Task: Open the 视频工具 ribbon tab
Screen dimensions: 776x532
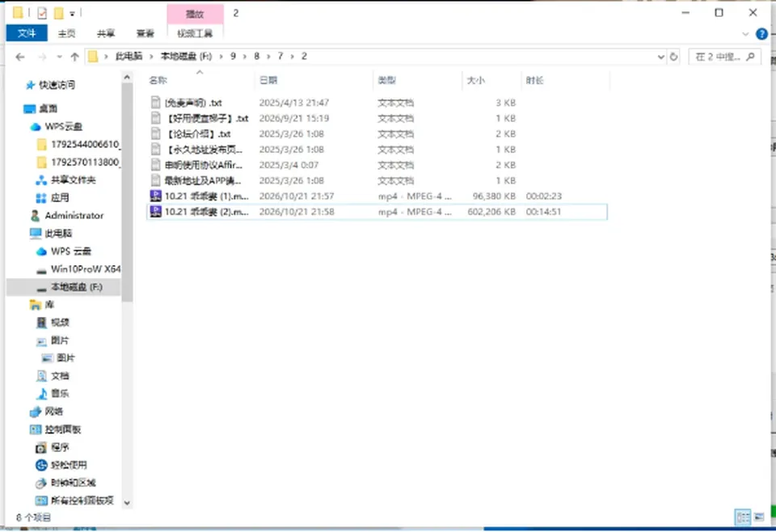Action: point(195,33)
